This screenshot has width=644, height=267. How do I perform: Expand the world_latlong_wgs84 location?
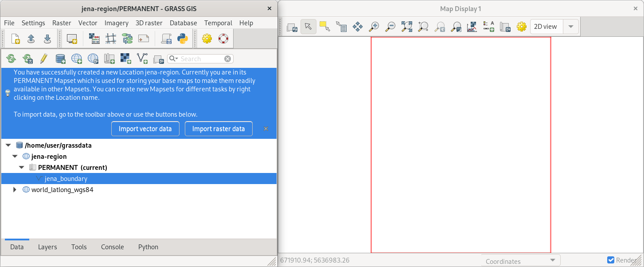tap(15, 190)
